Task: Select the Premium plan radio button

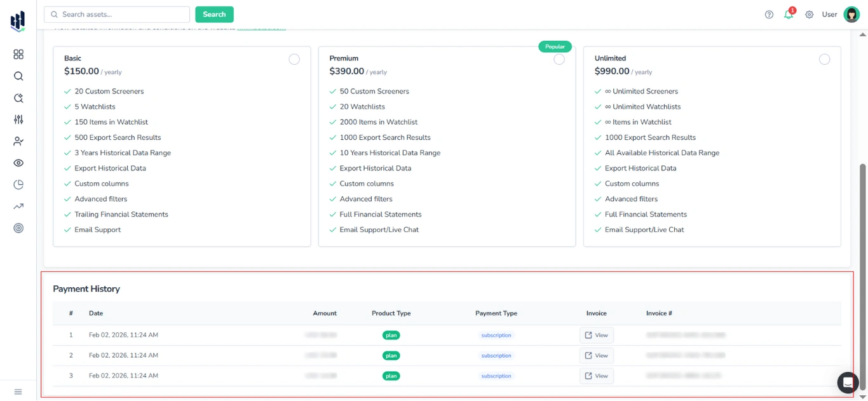Action: [559, 58]
